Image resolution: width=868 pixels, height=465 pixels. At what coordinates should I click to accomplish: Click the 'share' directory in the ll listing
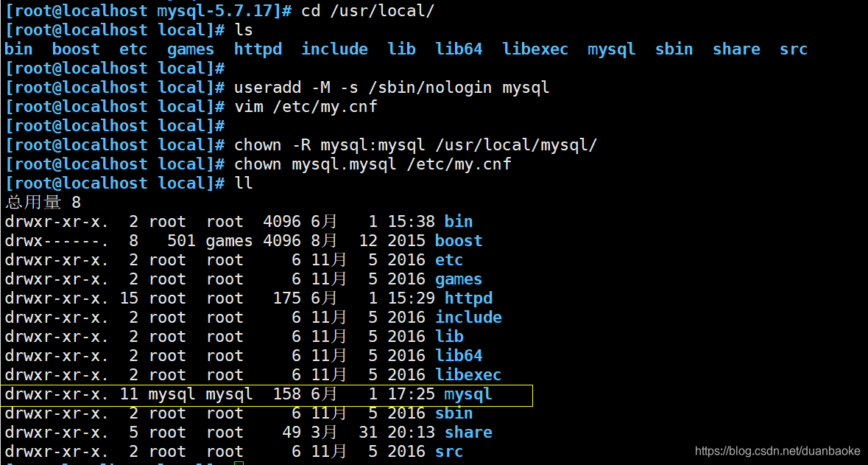[x=468, y=433]
